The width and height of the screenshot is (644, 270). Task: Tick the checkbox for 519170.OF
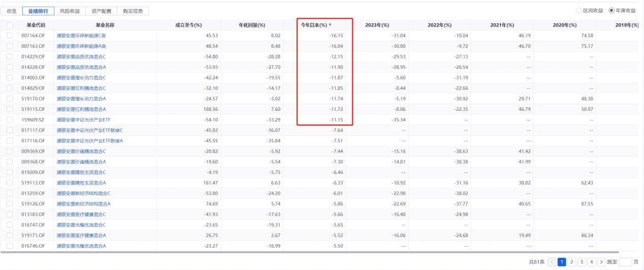click(10, 98)
